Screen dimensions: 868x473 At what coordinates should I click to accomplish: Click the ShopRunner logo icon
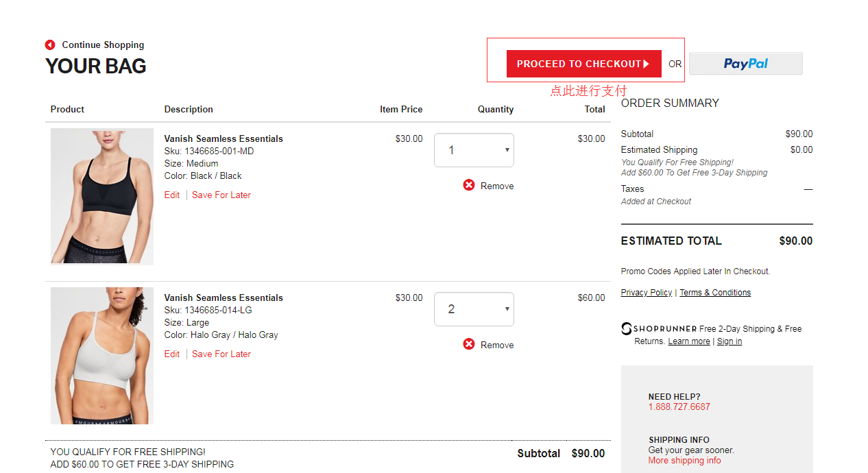[x=627, y=329]
